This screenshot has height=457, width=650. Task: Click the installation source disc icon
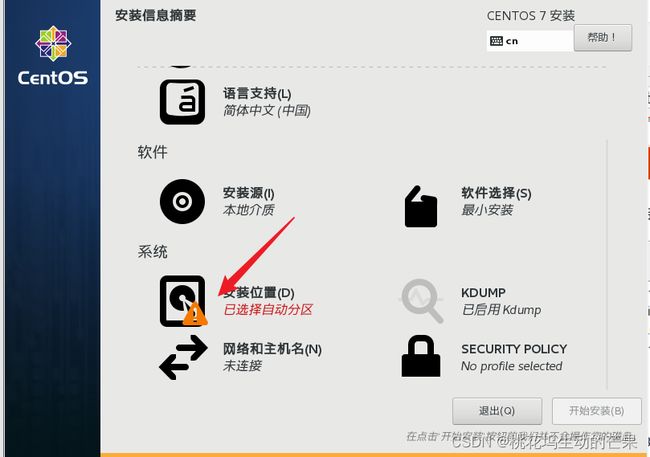tap(182, 202)
